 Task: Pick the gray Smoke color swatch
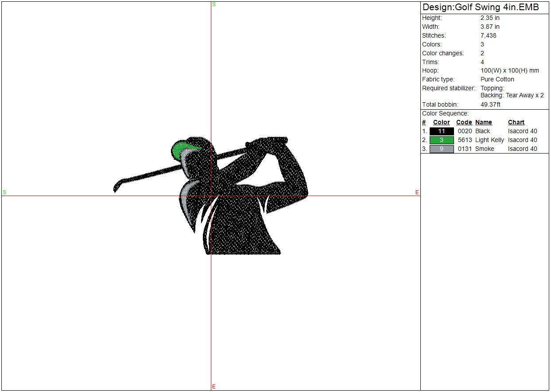pyautogui.click(x=442, y=149)
